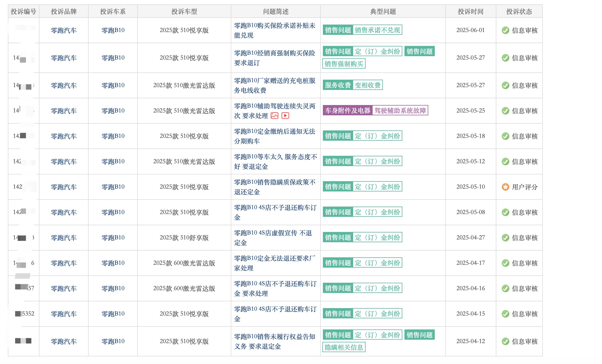Image resolution: width=602 pixels, height=364 pixels.
Task: Click the green check icon in the 2025-04-12 row
Action: coord(505,341)
